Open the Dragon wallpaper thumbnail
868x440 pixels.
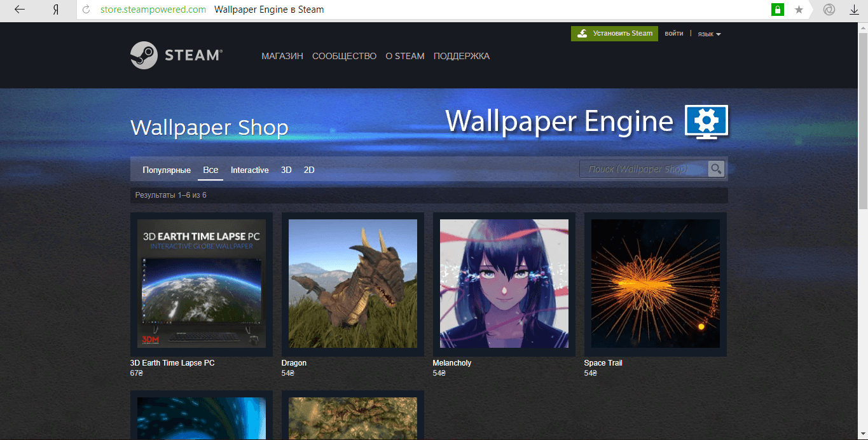pos(353,284)
